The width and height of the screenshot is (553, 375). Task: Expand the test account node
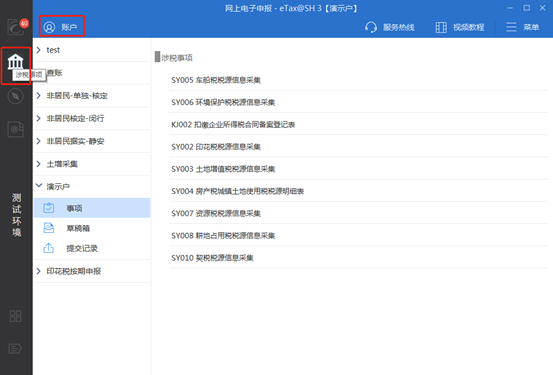coord(39,50)
